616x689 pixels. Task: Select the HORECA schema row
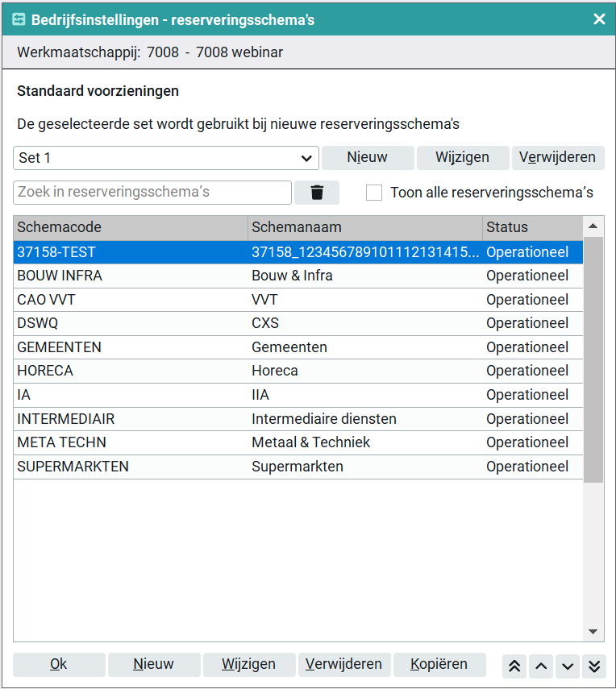click(129, 371)
